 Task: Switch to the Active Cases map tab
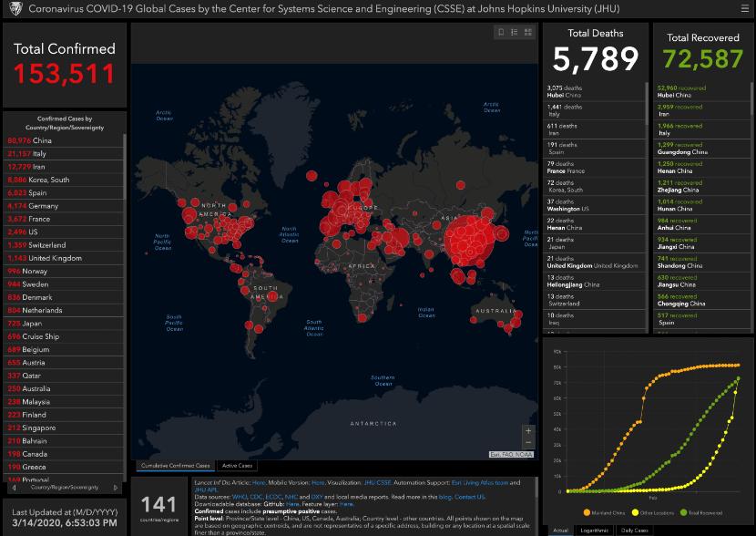coord(238,465)
